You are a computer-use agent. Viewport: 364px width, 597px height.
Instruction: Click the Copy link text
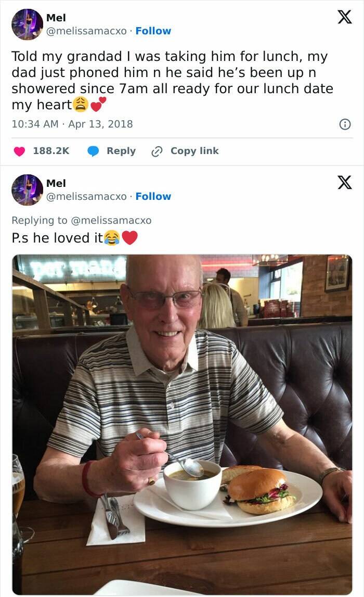pos(194,151)
